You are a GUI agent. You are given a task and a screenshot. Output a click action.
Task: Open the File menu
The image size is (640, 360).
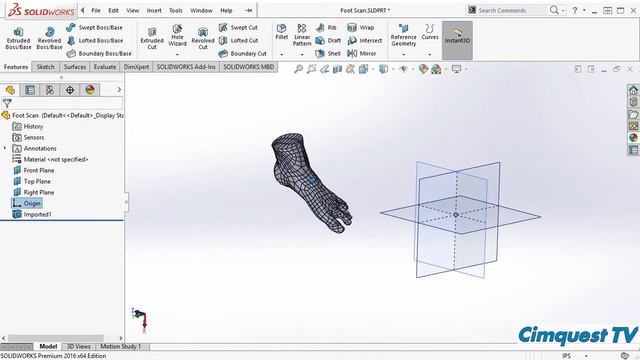click(x=96, y=11)
